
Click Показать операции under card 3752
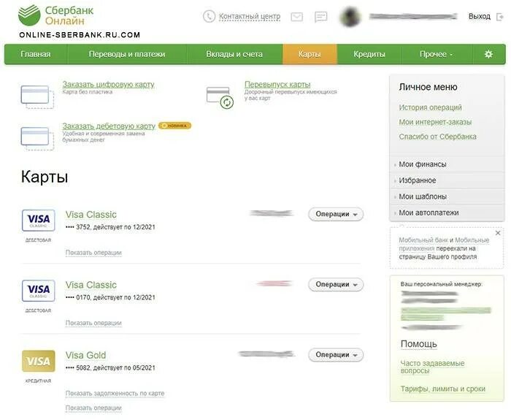point(93,253)
